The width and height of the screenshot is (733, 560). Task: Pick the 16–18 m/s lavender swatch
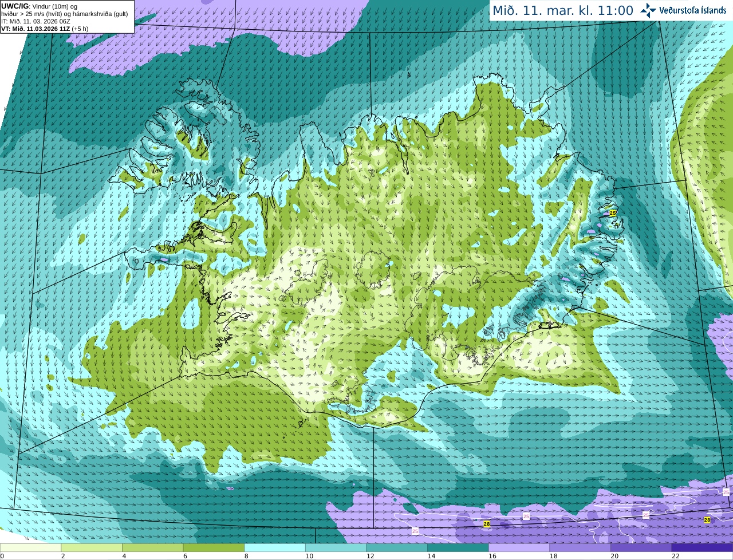click(519, 547)
